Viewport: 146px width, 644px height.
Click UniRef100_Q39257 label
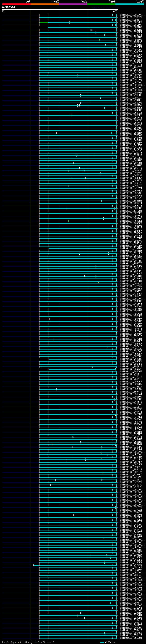[131, 55]
